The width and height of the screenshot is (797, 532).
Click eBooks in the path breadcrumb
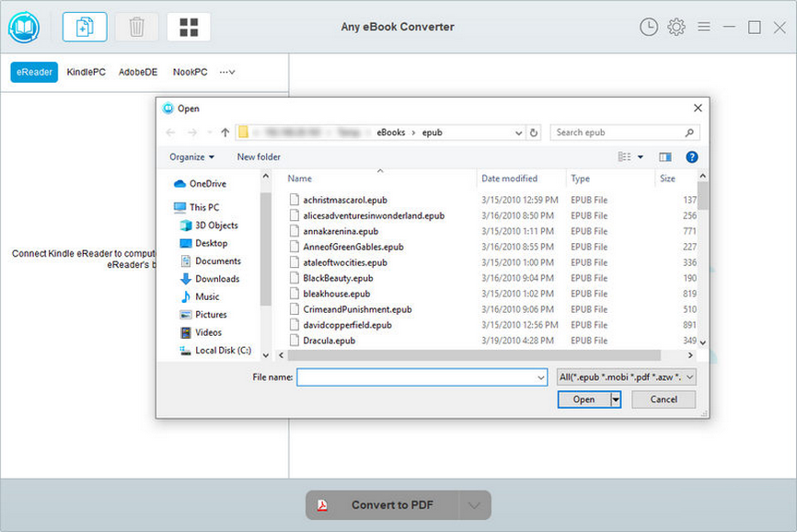391,133
